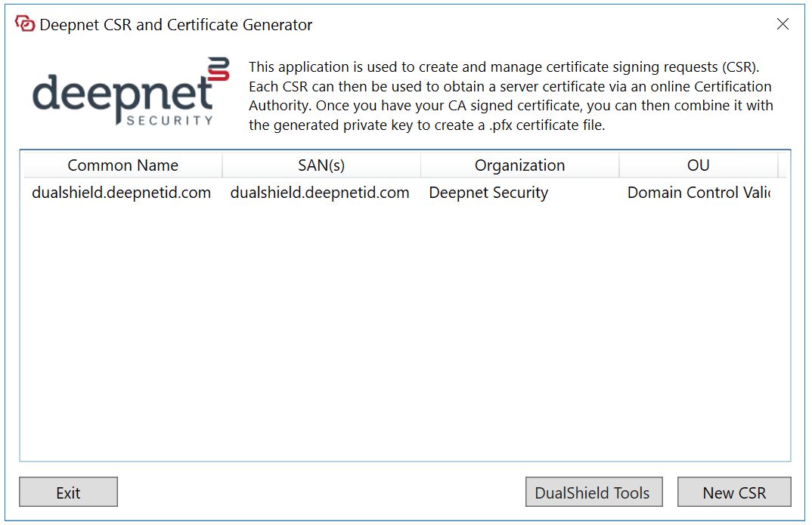The width and height of the screenshot is (812, 525).
Task: Close the Deepnet CSR Generator window
Action: (x=783, y=24)
